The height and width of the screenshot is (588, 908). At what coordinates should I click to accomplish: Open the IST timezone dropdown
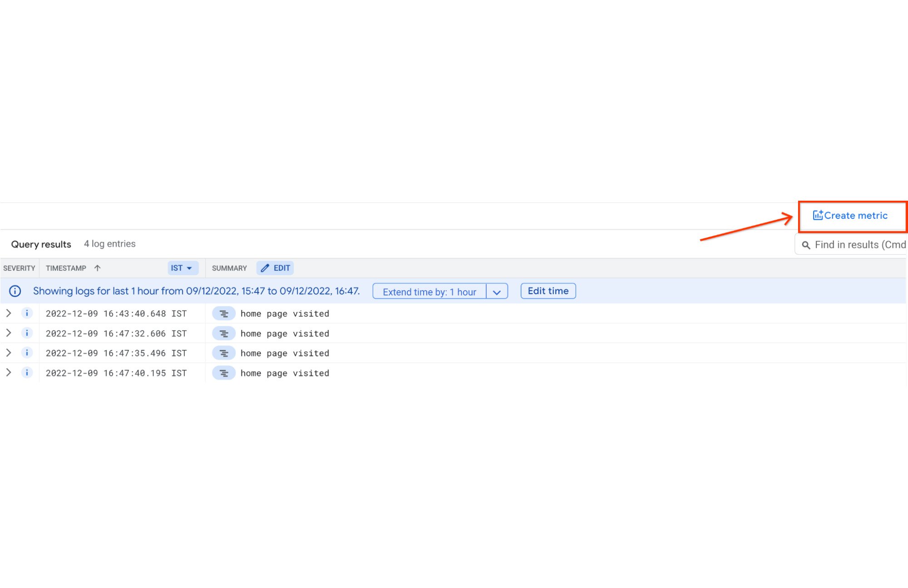[183, 268]
